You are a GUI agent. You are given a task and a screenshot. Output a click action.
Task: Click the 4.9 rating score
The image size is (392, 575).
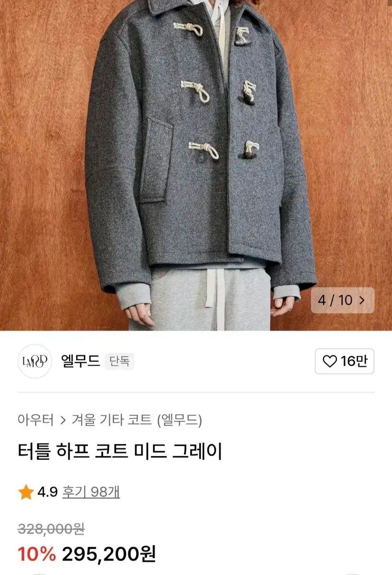pyautogui.click(x=47, y=492)
